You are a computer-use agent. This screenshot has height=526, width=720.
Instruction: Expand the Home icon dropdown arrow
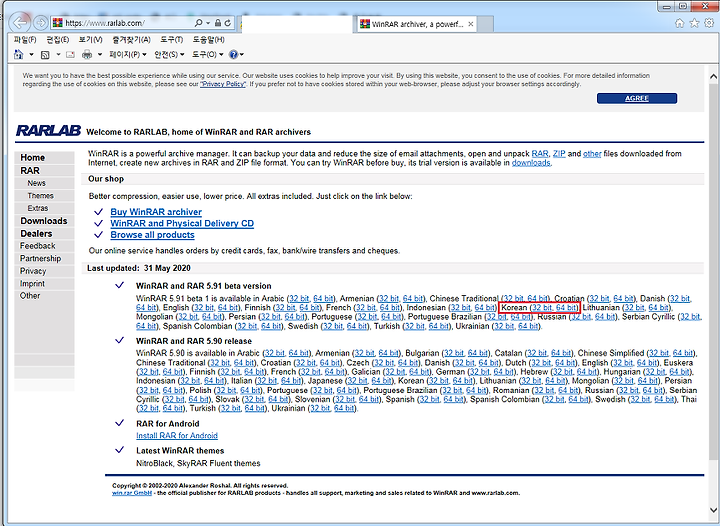coord(31,55)
